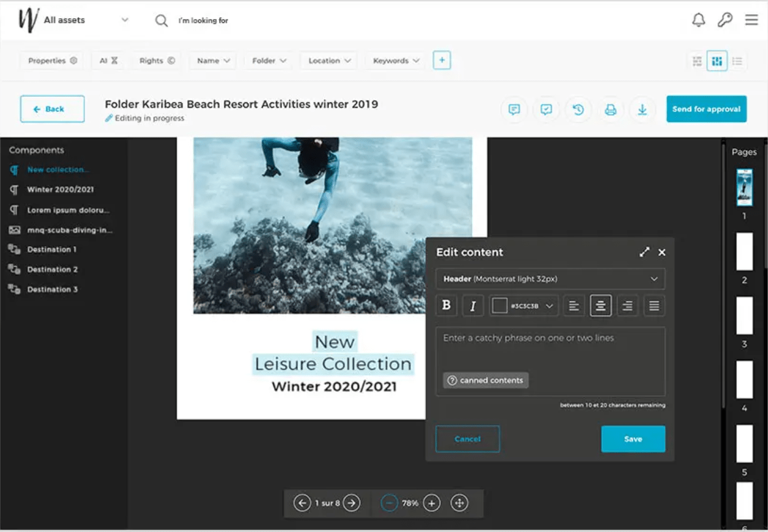The height and width of the screenshot is (532, 768).
Task: Click the key icon in the top bar
Action: [725, 19]
